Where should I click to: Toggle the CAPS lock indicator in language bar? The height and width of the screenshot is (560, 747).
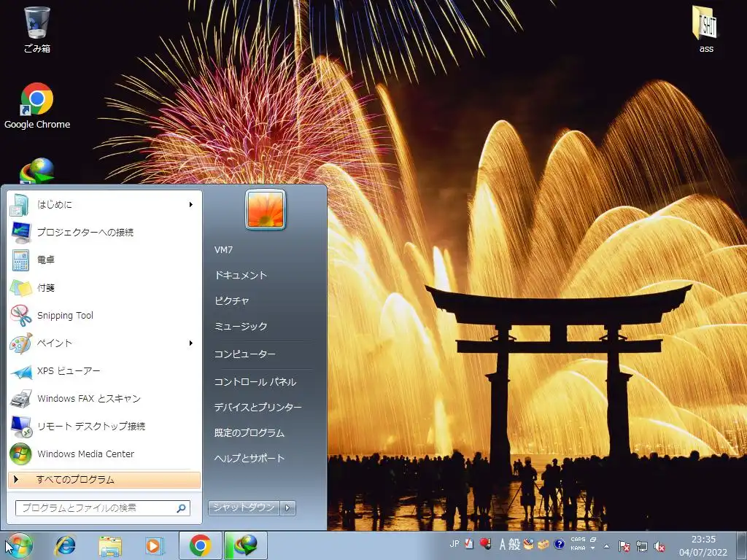click(578, 540)
